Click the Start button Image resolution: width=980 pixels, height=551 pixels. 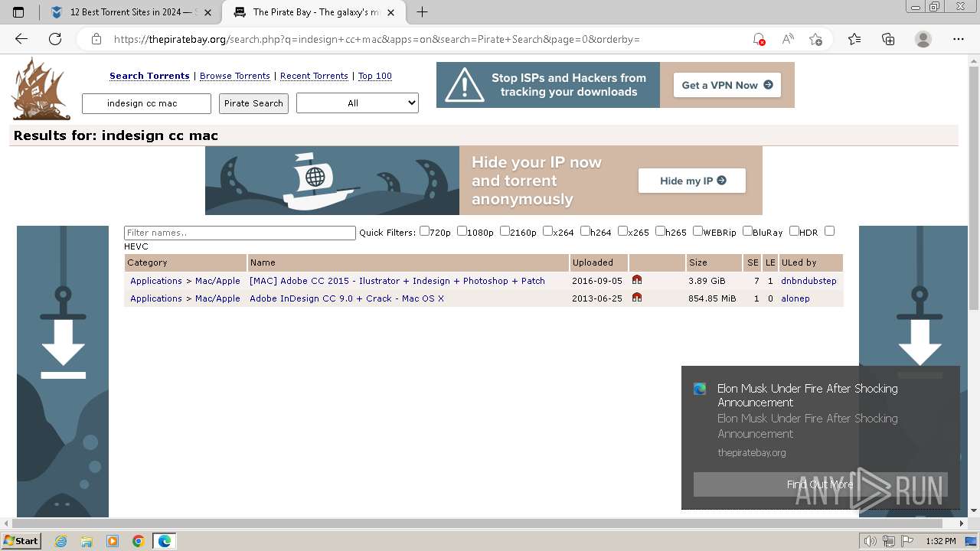coord(21,541)
